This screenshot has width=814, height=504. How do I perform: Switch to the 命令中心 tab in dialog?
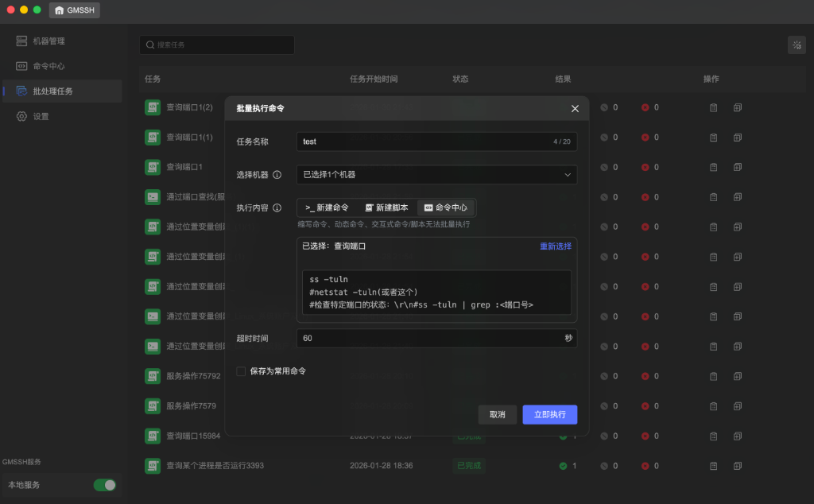click(x=446, y=207)
